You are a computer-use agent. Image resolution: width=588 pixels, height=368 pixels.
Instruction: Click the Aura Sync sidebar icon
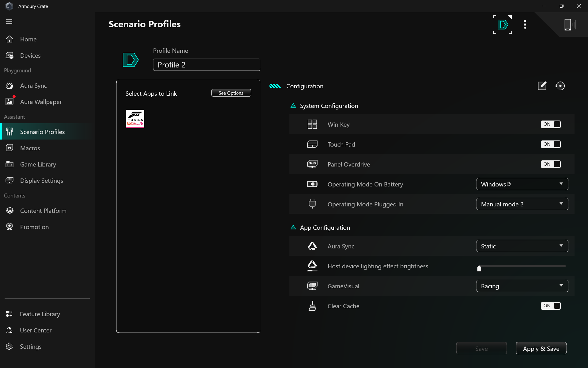tap(9, 86)
